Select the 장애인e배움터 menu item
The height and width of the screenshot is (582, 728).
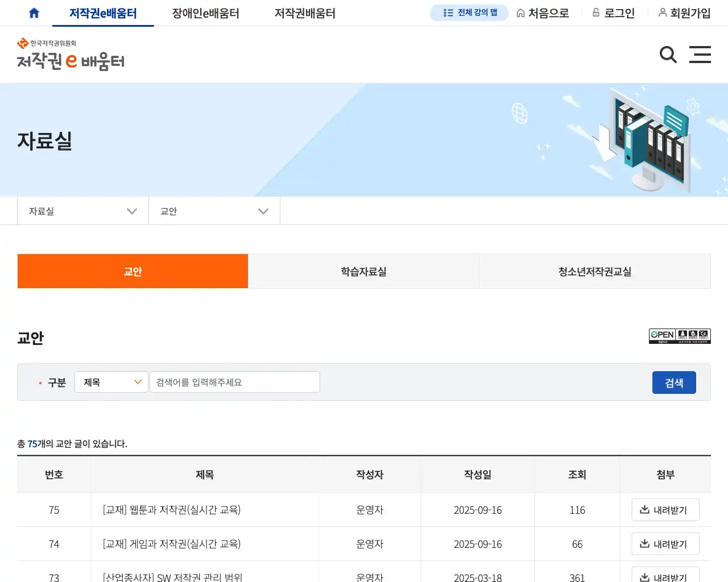205,12
